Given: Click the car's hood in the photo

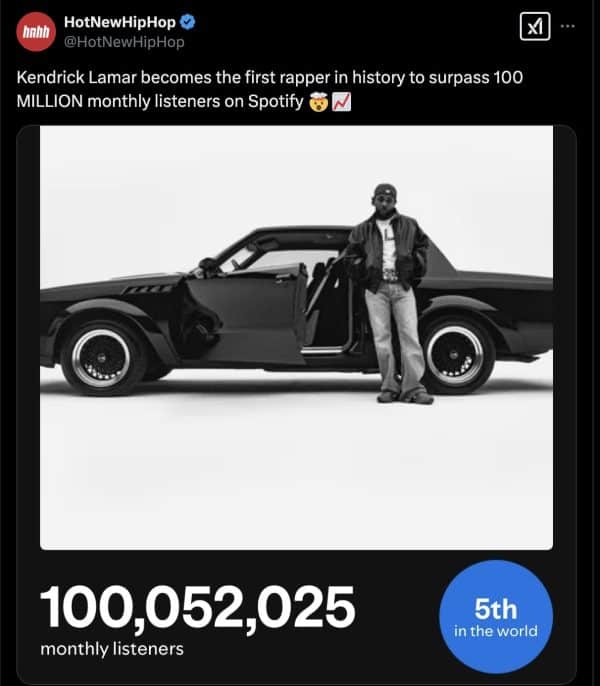Looking at the screenshot, I should 110,285.
